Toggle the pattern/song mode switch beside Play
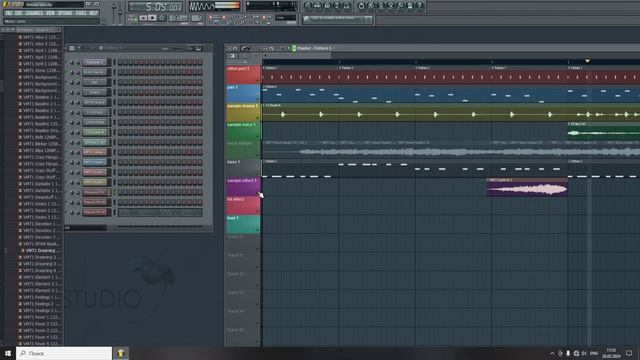 [x=133, y=18]
